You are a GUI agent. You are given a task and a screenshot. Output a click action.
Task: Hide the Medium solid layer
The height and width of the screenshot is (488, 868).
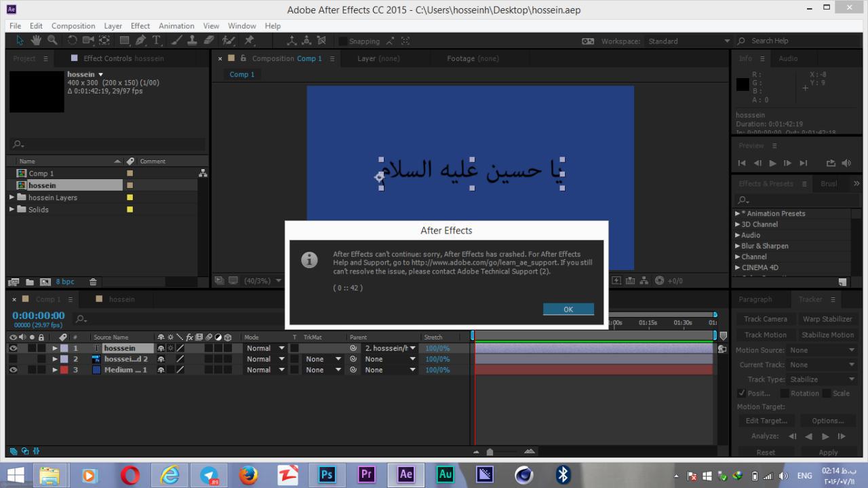pyautogui.click(x=13, y=370)
